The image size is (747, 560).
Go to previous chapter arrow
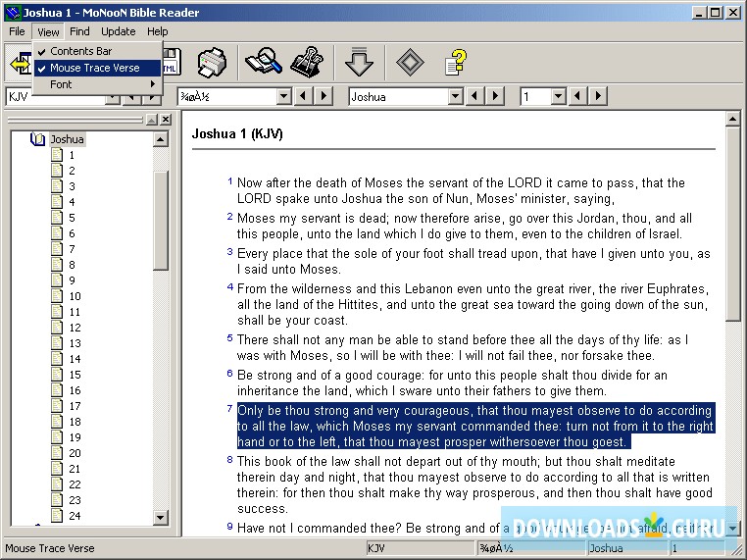click(577, 96)
